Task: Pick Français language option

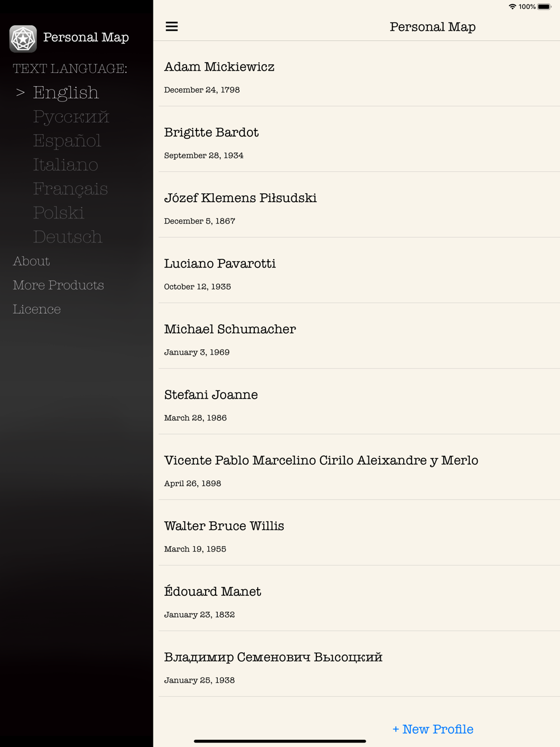Action: [71, 189]
